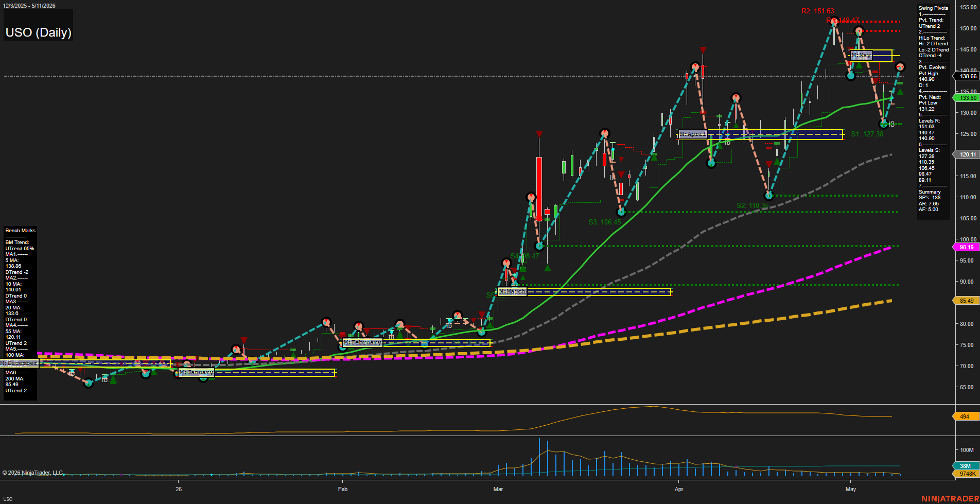Click the 9748K volume average tag
This screenshot has height=504, width=980.
967,474
